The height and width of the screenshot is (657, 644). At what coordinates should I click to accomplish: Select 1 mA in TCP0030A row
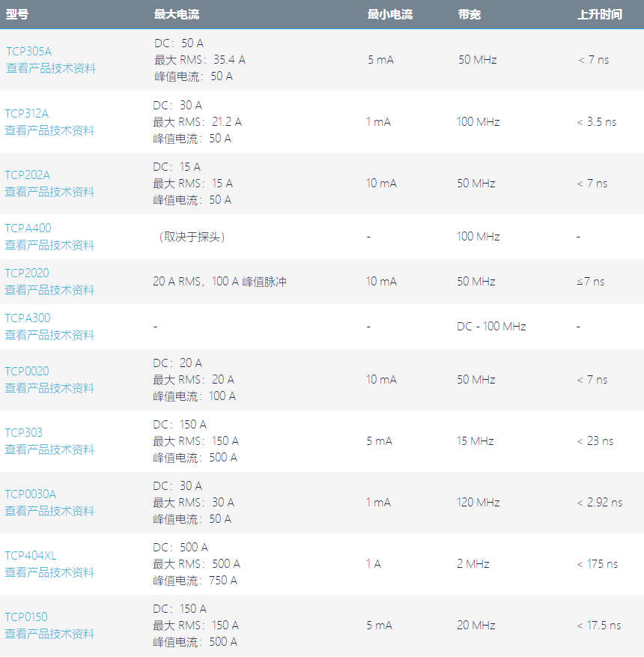[378, 503]
